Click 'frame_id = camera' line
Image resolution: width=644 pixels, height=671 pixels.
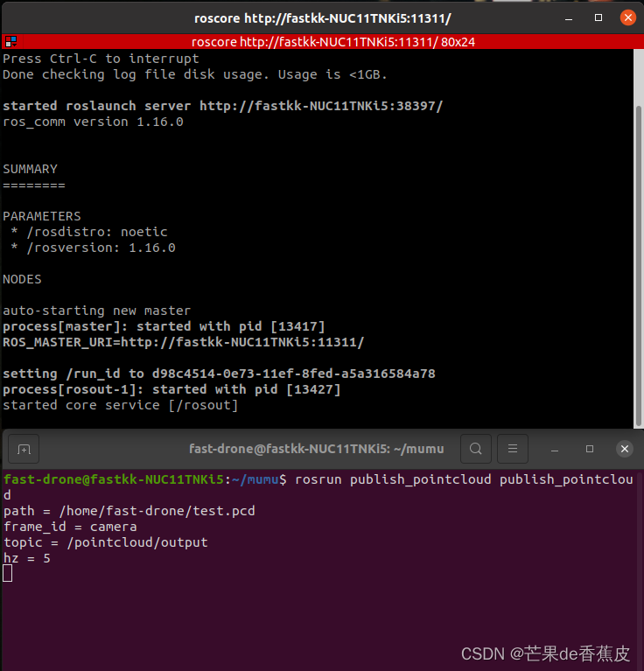[70, 527]
